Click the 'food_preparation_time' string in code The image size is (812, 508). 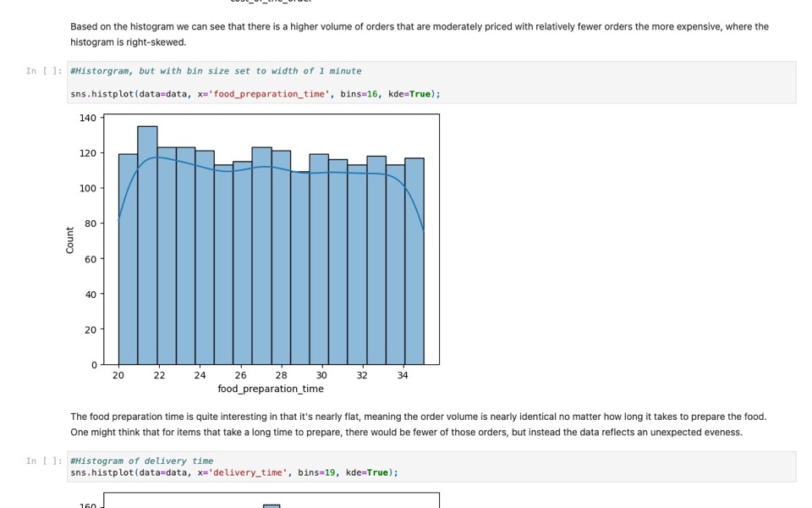(269, 94)
